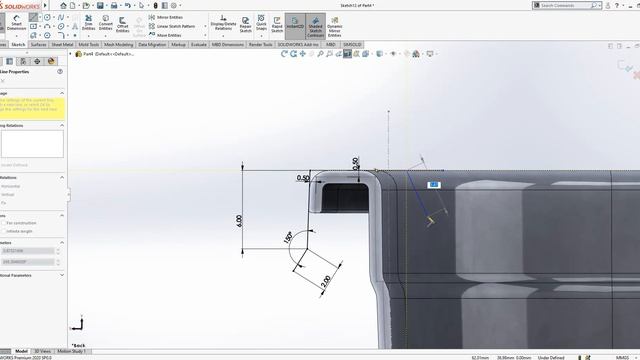Image resolution: width=640 pixels, height=360 pixels.
Task: Add Vertical relation
Action: pyautogui.click(x=8, y=194)
